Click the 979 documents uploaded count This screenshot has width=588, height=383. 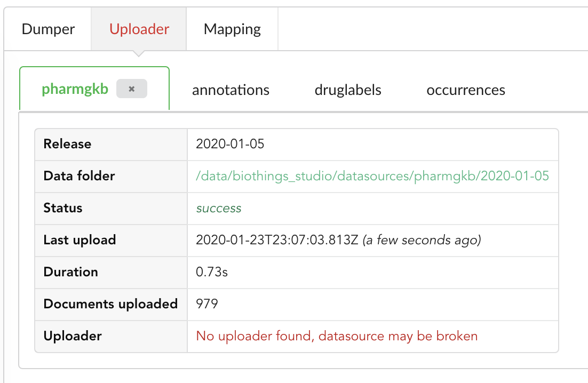point(206,304)
